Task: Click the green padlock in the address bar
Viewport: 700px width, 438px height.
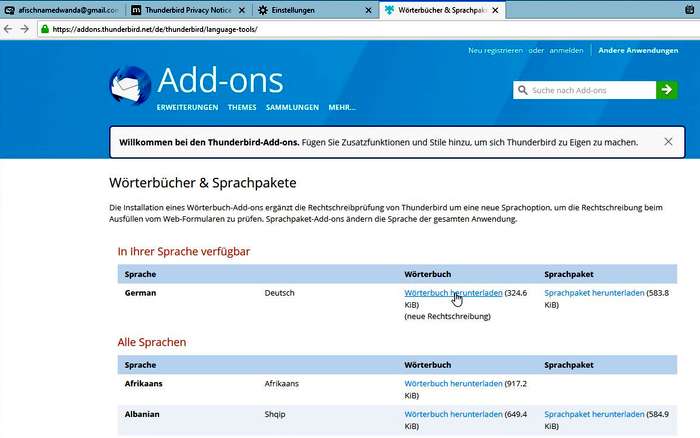Action: 45,29
